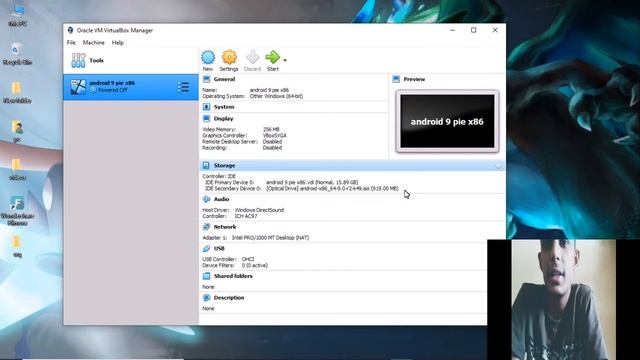
Task: Click the Display section icon
Action: point(207,119)
